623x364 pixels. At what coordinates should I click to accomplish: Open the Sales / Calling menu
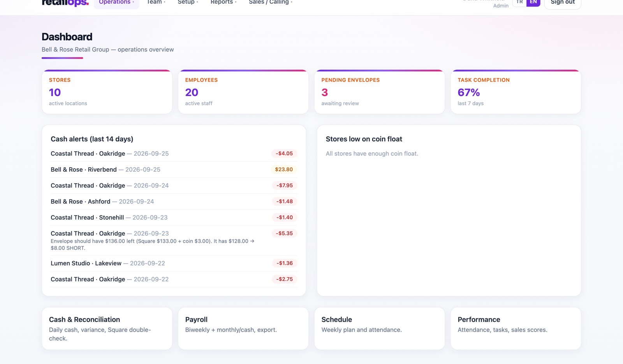click(271, 2)
